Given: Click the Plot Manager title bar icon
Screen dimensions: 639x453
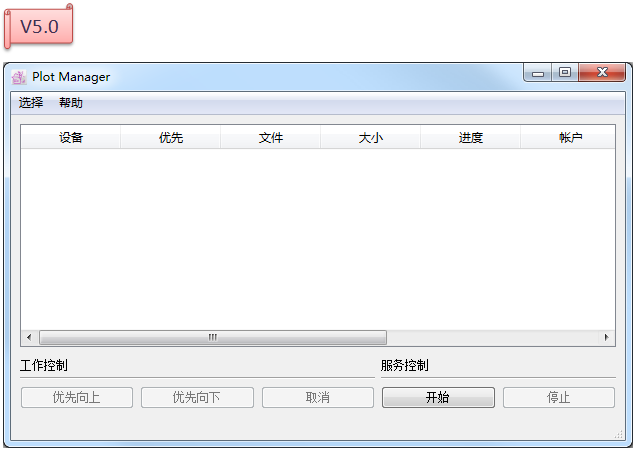Looking at the screenshot, I should (x=18, y=77).
